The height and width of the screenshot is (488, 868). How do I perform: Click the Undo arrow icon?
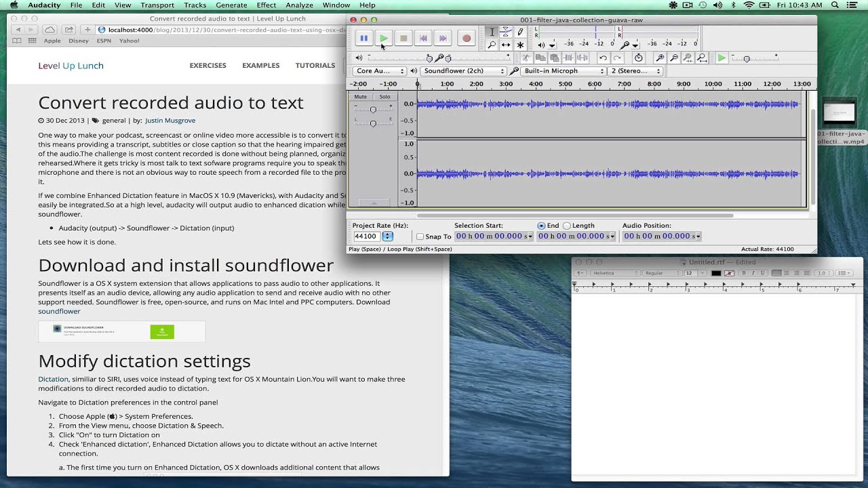(x=603, y=58)
